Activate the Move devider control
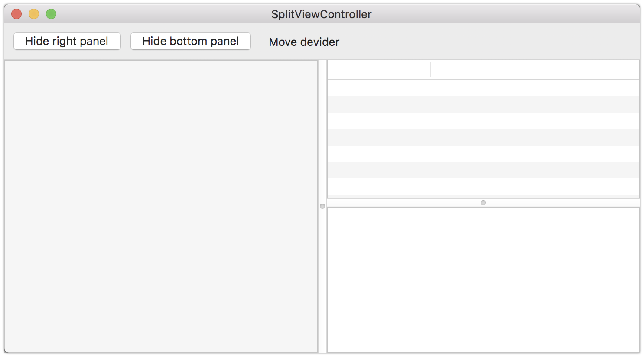This screenshot has height=357, width=644. 304,42
